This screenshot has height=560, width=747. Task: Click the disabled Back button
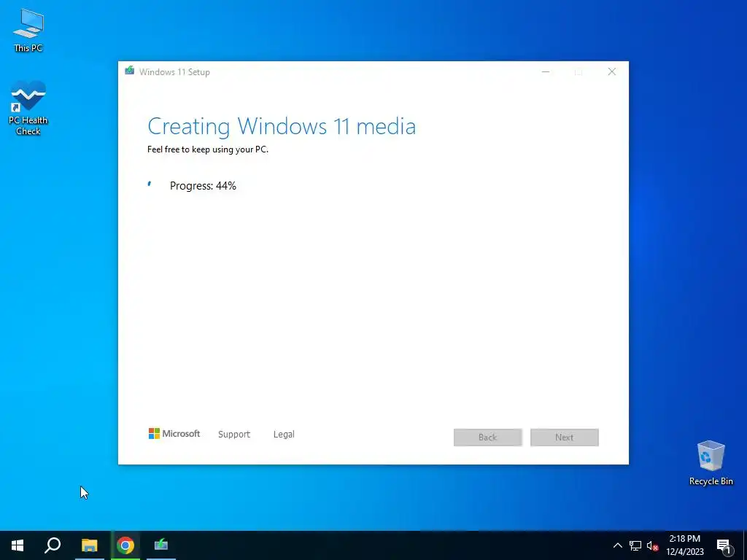click(488, 437)
